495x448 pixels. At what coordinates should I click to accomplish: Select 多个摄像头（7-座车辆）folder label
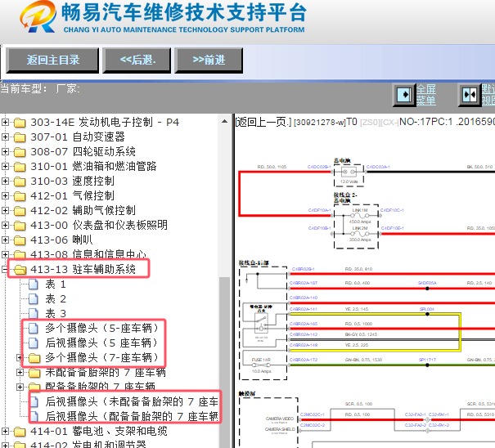101,358
